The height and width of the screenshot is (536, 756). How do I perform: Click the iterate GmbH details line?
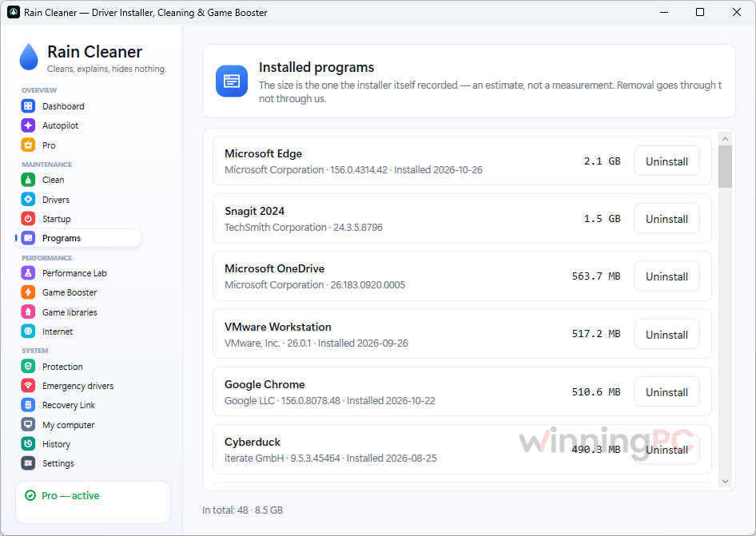point(331,458)
